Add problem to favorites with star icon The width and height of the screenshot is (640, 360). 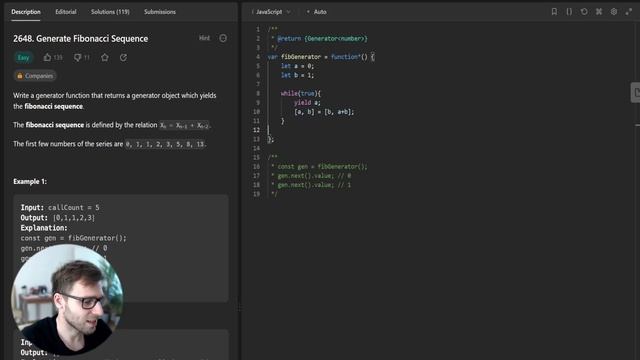105,58
